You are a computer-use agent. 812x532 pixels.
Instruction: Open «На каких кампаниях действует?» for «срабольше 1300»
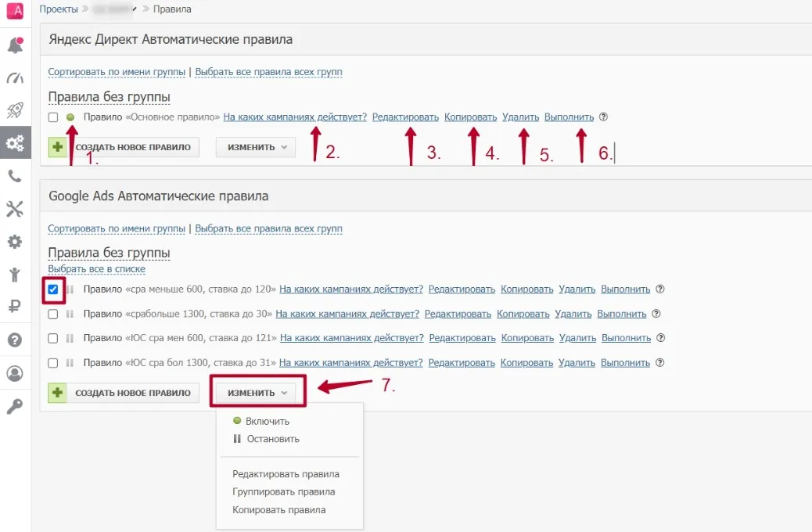click(347, 314)
